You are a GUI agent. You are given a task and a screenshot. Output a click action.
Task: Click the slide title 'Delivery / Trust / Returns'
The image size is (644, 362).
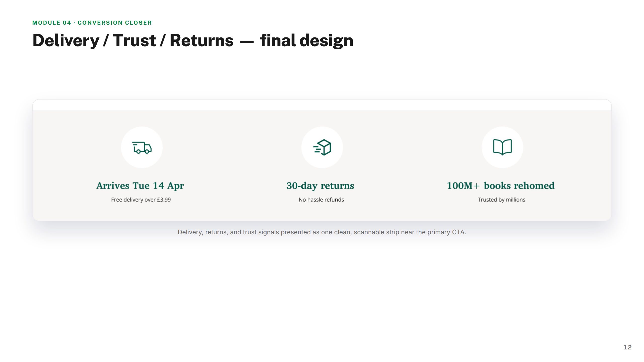pos(133,40)
